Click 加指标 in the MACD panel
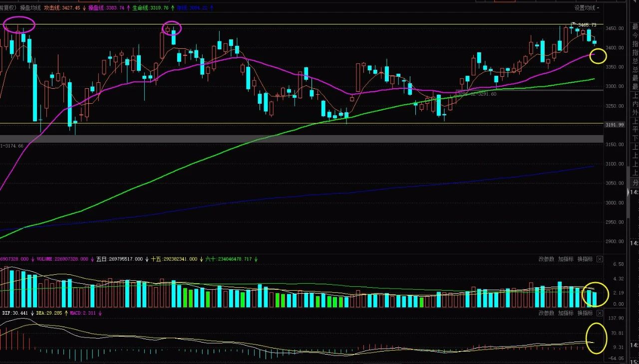 coord(566,313)
